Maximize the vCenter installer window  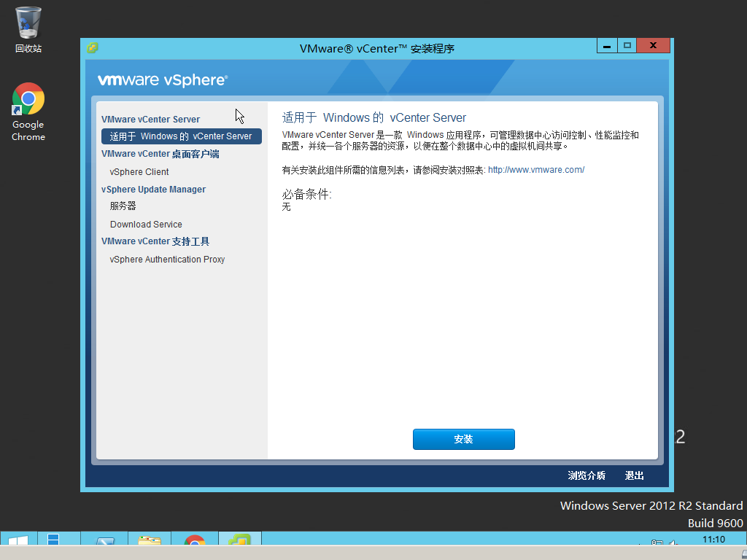pos(627,46)
